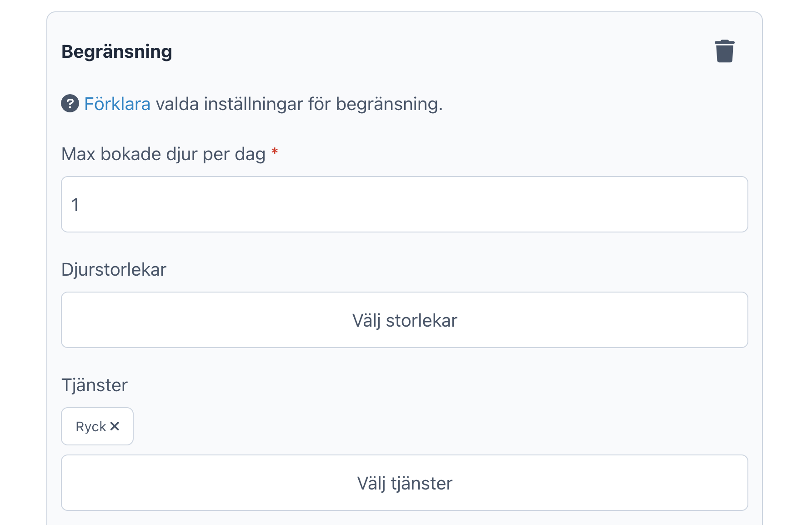Click the Begränsning section heading

pos(116,51)
